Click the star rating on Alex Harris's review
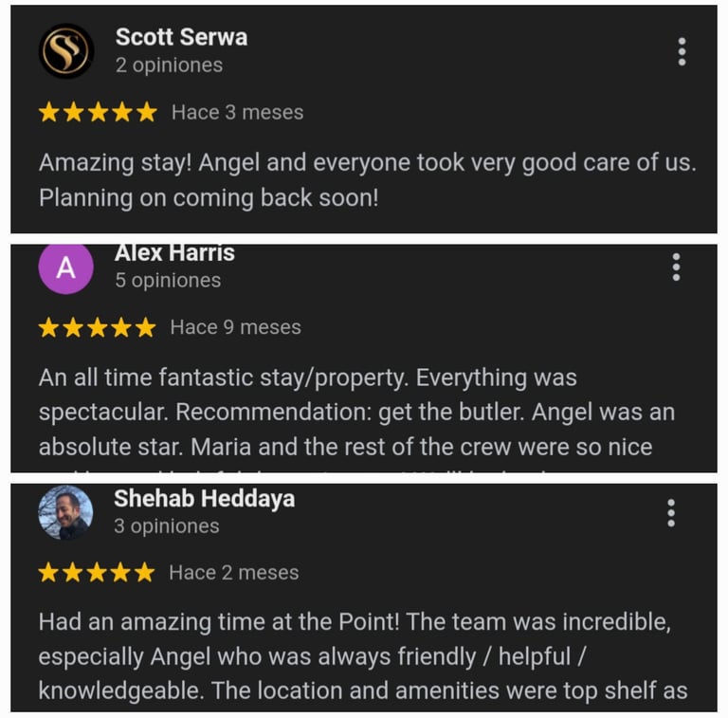Screen dimensions: 728x718 (97, 327)
